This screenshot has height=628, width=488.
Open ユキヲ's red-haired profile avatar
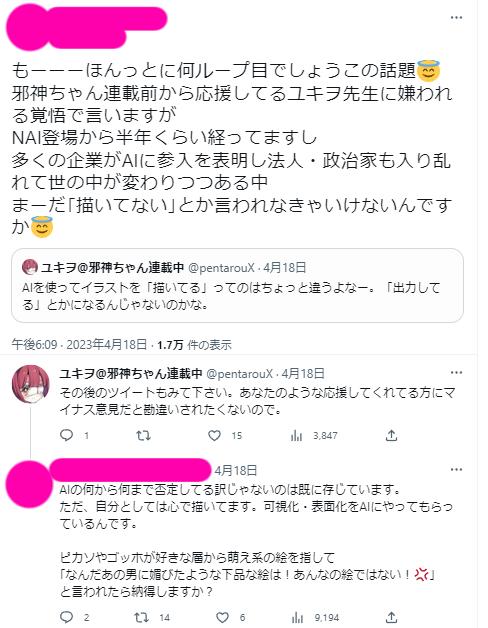click(x=30, y=384)
